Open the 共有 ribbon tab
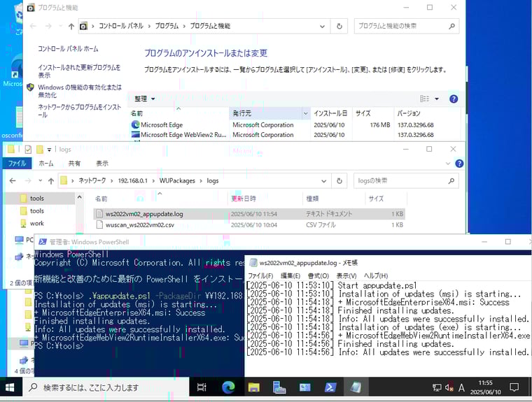Viewport: 532px width, 402px height. pyautogui.click(x=74, y=164)
